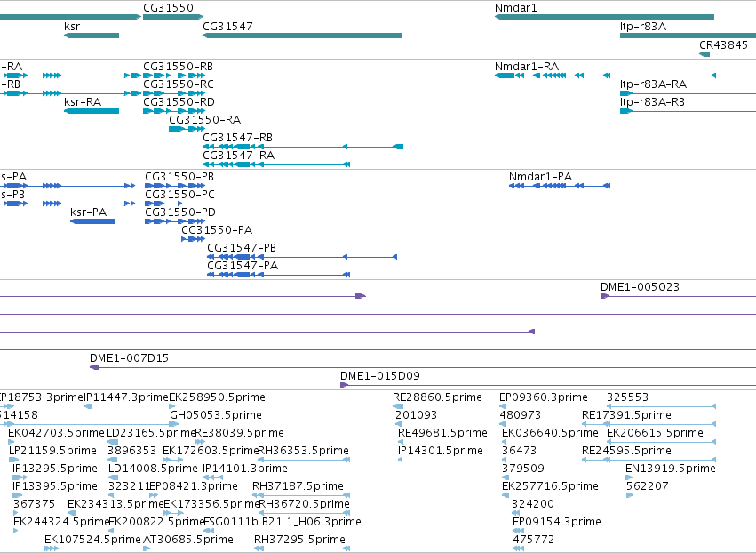Select EST RH36353.5prime
Image resolution: width=756 pixels, height=553 pixels.
point(303,451)
